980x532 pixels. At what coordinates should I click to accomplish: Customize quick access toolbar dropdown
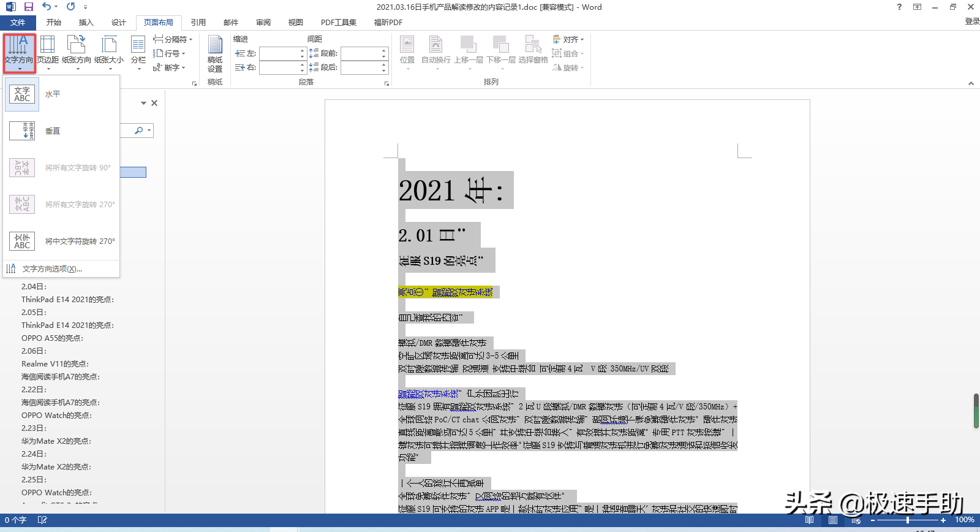click(x=85, y=7)
